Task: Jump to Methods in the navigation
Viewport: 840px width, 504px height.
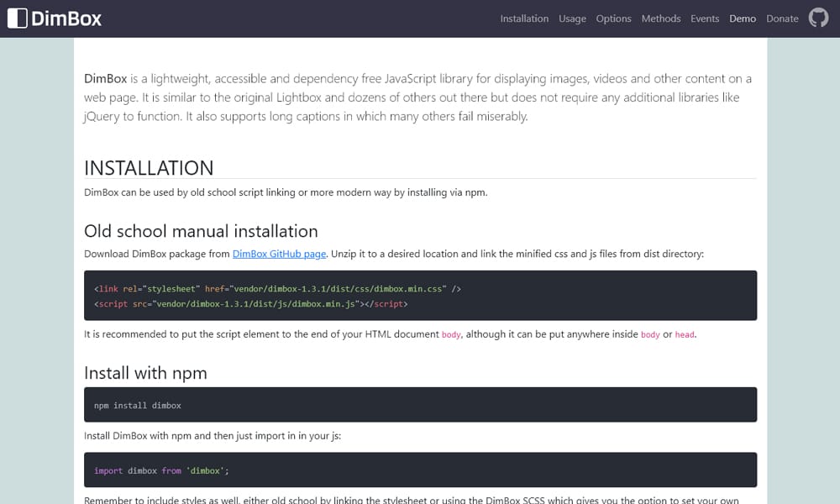Action: point(660,18)
